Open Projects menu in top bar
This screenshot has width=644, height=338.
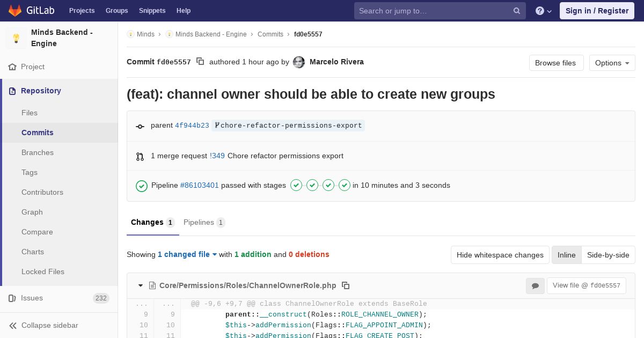coord(82,11)
